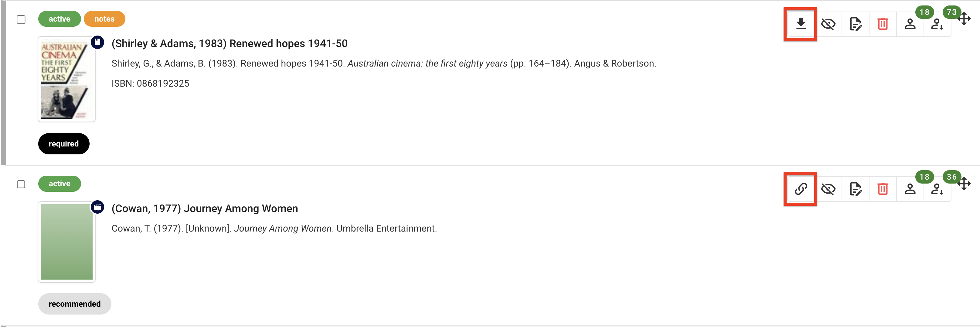The image size is (980, 327).
Task: Click the orange notes tag
Action: pos(104,19)
